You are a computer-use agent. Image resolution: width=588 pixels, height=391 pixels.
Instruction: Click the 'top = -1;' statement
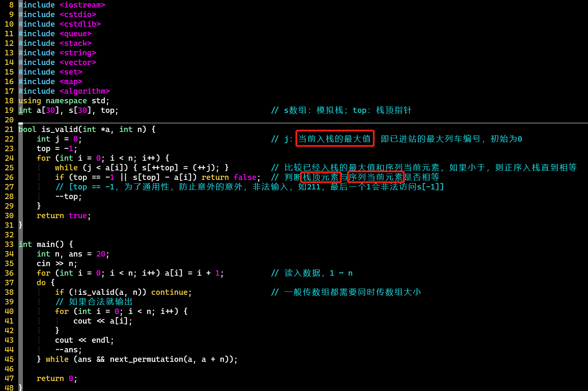click(x=57, y=149)
